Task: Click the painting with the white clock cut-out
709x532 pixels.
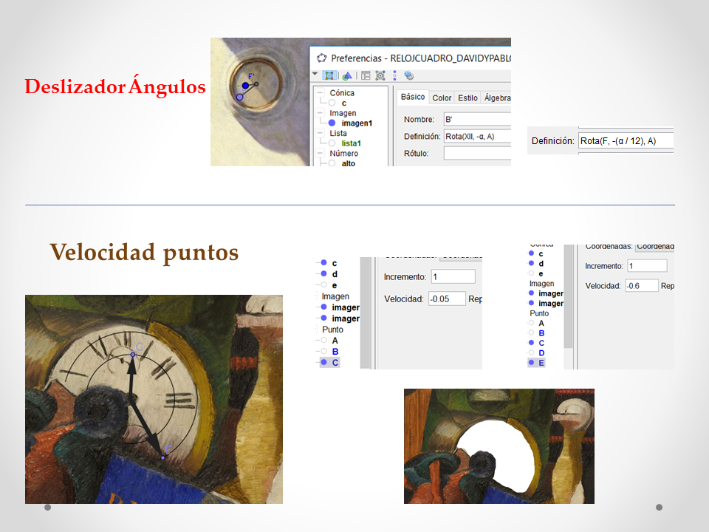Action: coord(499,446)
